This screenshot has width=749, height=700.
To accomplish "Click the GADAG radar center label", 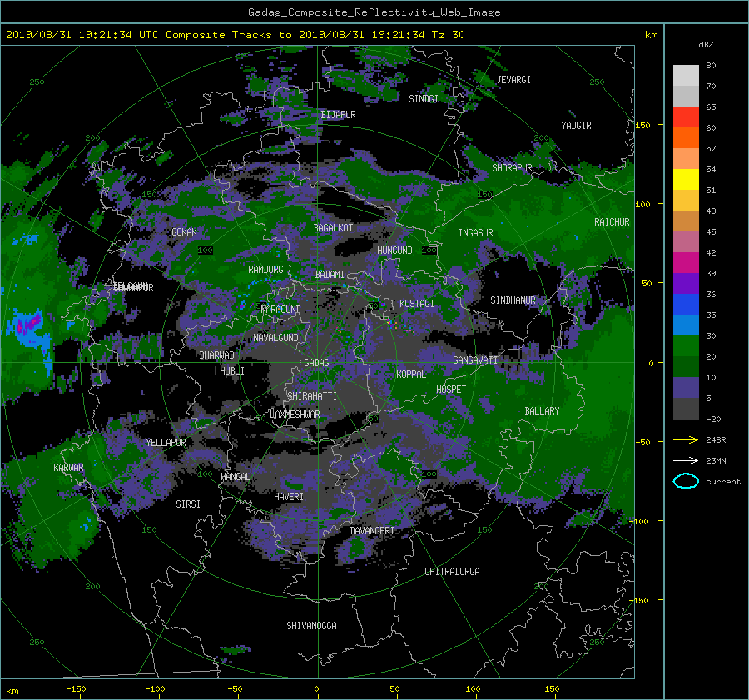I will 316,363.
